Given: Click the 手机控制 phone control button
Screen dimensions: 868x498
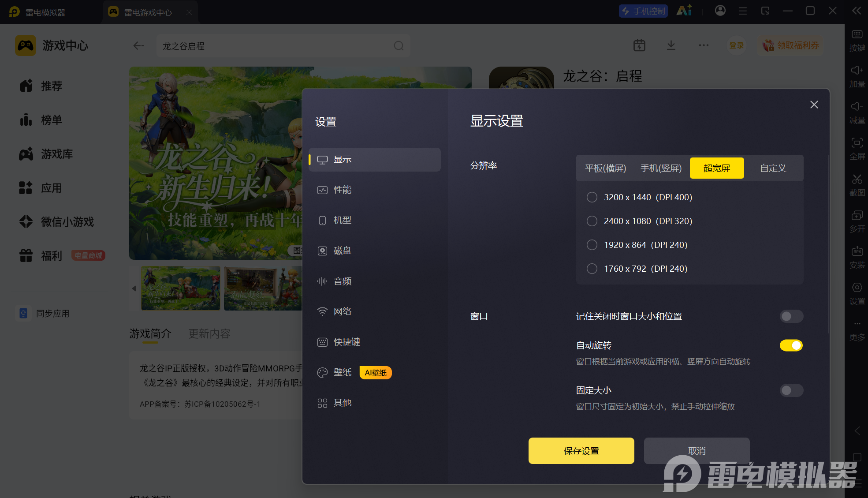Looking at the screenshot, I should pos(643,11).
